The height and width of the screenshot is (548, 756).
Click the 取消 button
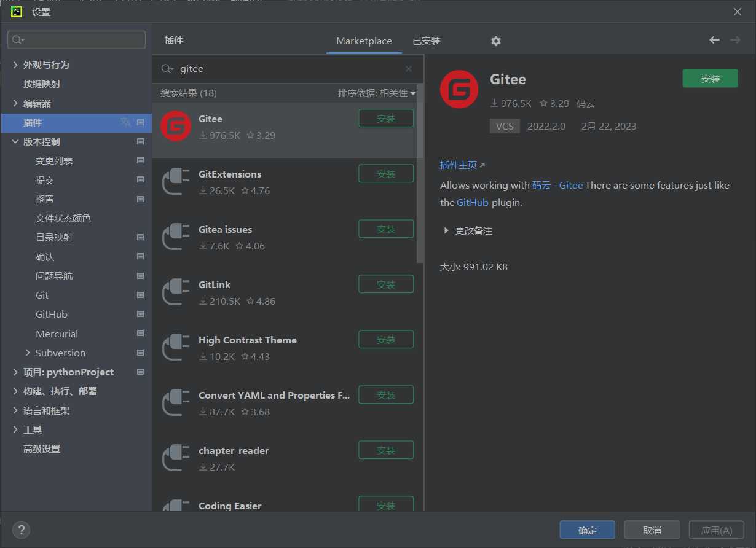(652, 530)
